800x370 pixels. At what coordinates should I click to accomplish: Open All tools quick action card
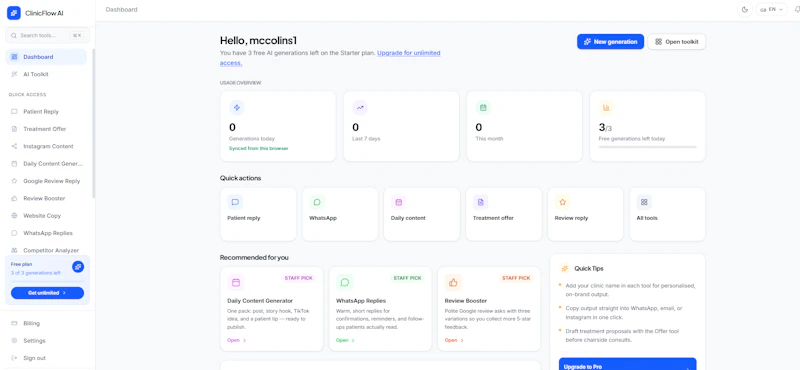click(667, 214)
